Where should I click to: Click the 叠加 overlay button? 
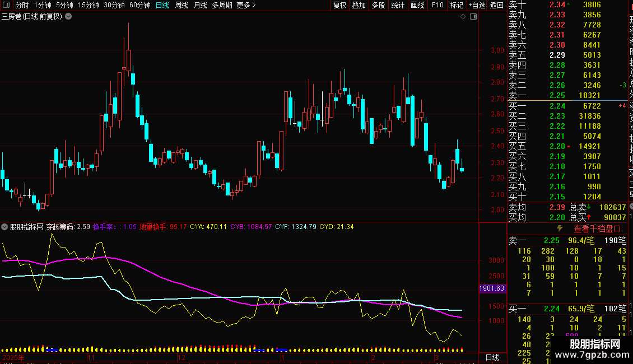tap(359, 5)
